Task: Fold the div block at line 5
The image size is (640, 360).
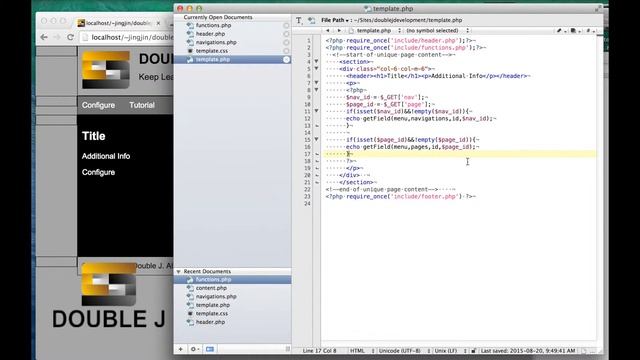Action: point(316,69)
